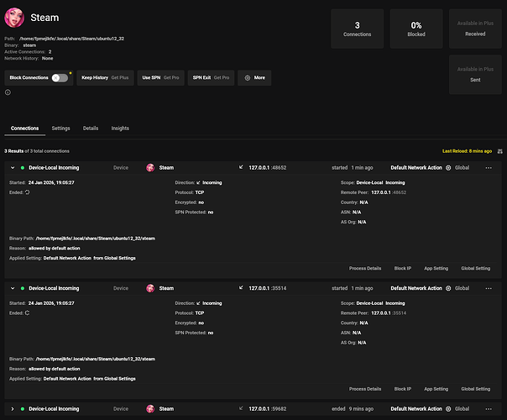Click the Connections count stat card
Viewport: 507px width, 420px height.
coord(358,30)
